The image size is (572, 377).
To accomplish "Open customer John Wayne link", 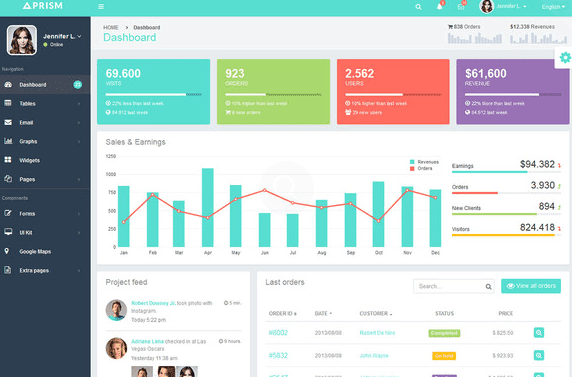I will [x=374, y=355].
